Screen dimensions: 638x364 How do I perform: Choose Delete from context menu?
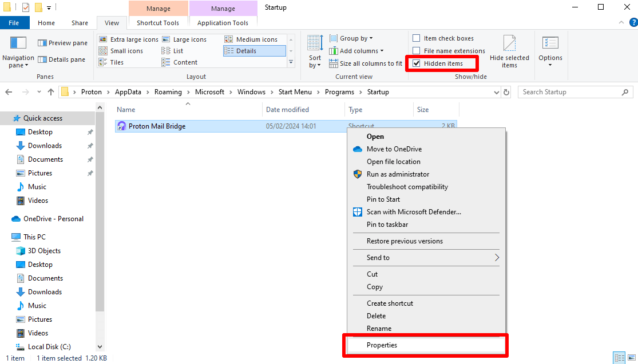click(x=426, y=316)
